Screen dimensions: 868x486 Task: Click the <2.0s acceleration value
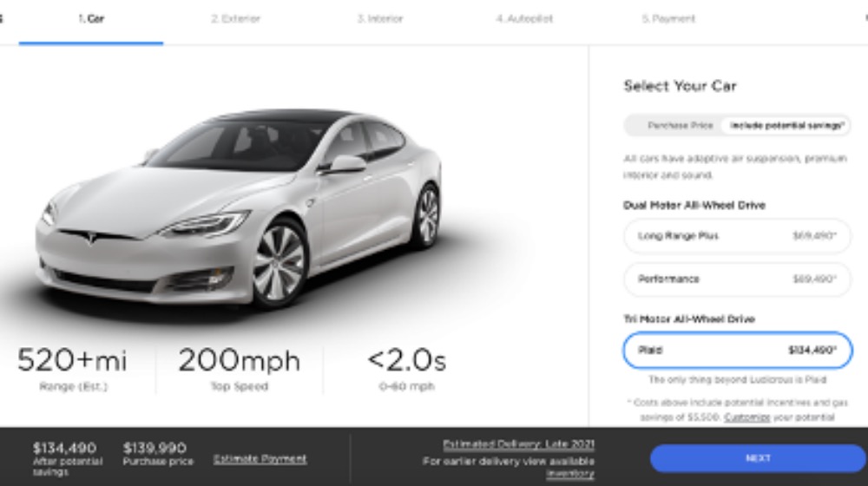point(406,360)
